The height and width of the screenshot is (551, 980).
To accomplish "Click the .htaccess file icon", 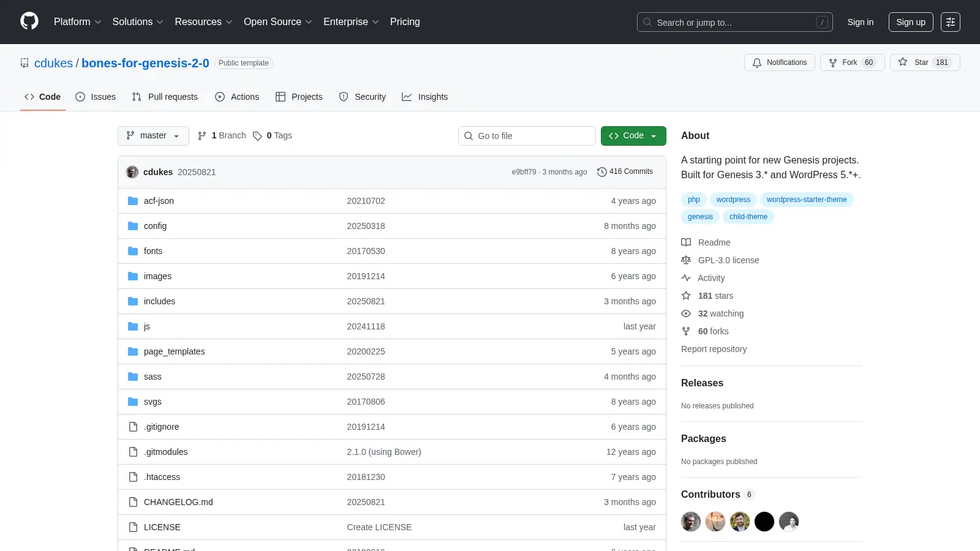I will (133, 477).
